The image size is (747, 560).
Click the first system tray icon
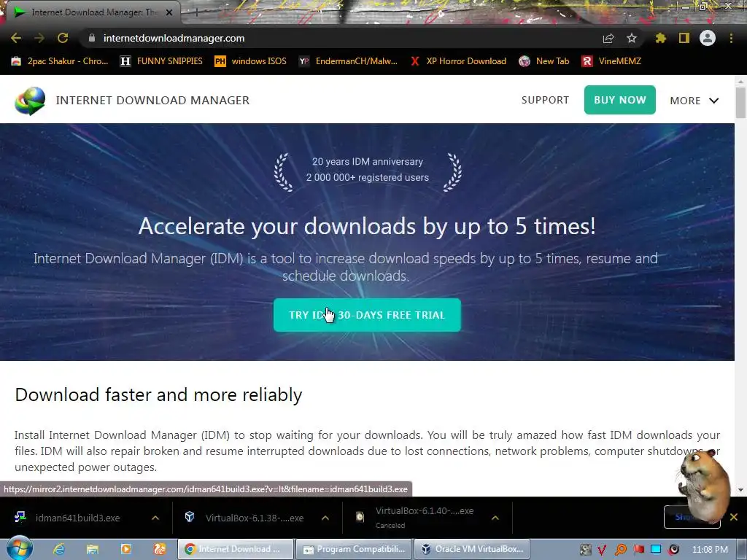point(585,550)
